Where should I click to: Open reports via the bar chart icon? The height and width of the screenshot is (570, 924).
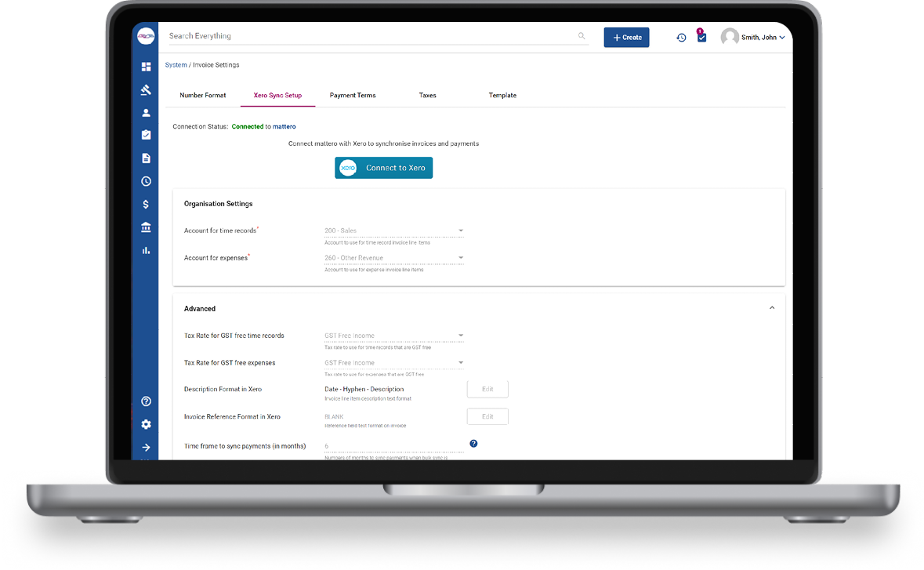146,251
